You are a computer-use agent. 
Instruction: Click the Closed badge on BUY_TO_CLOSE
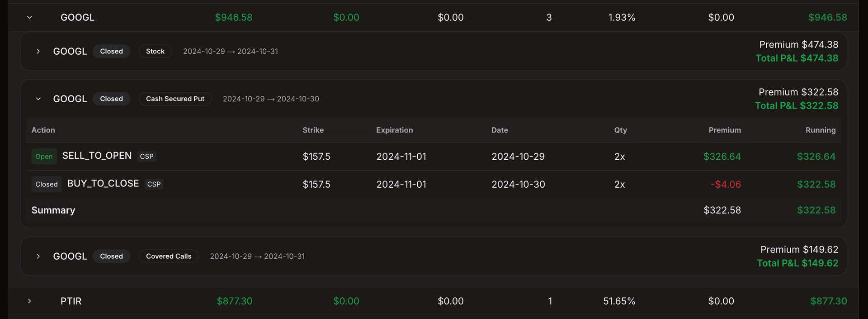tap(46, 184)
